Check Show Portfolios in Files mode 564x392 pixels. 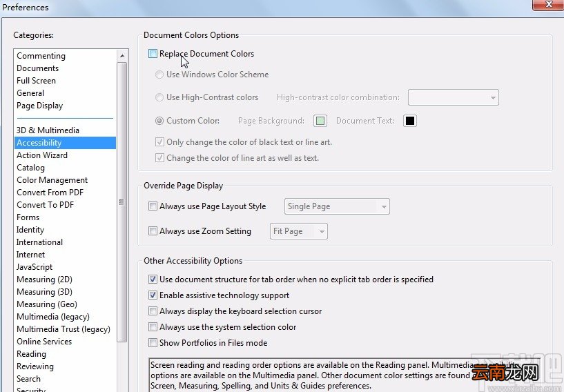pos(153,343)
